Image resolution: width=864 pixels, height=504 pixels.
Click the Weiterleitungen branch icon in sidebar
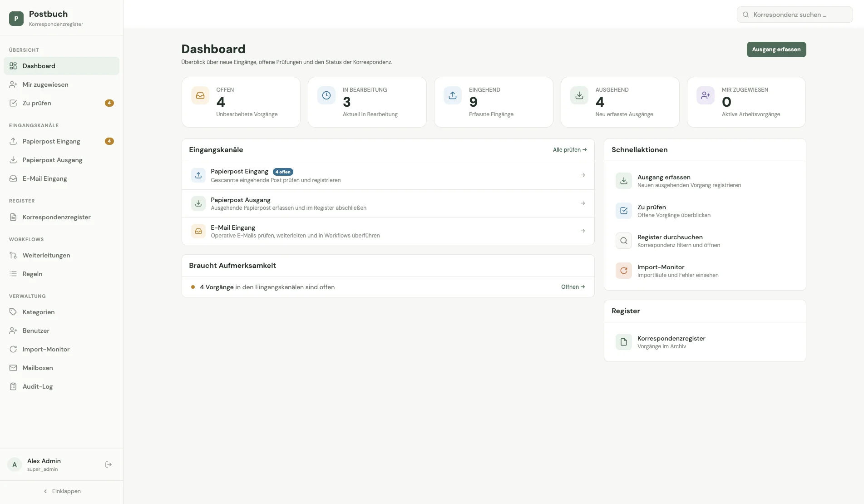(x=13, y=255)
